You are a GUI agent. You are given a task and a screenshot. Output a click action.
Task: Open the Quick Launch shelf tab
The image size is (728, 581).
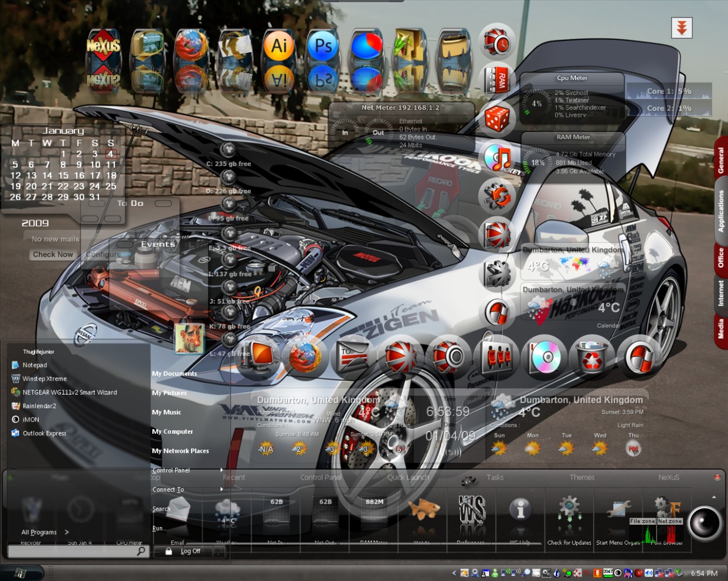[x=408, y=477]
